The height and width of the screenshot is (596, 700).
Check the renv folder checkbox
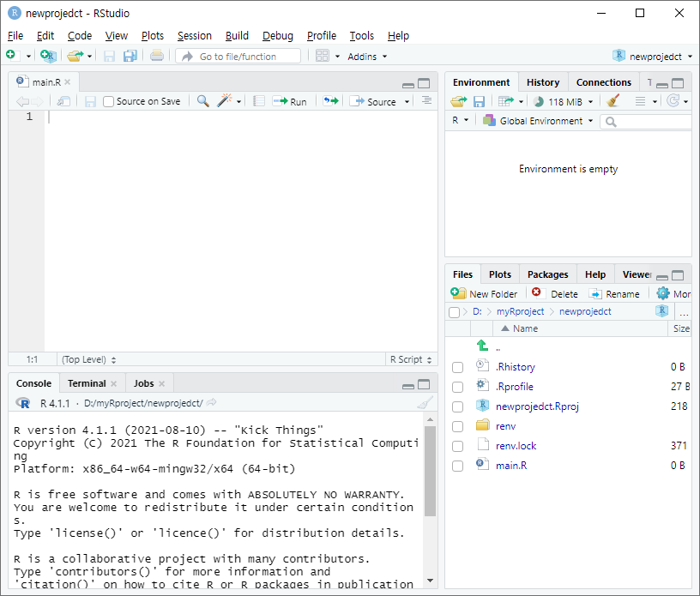(457, 426)
